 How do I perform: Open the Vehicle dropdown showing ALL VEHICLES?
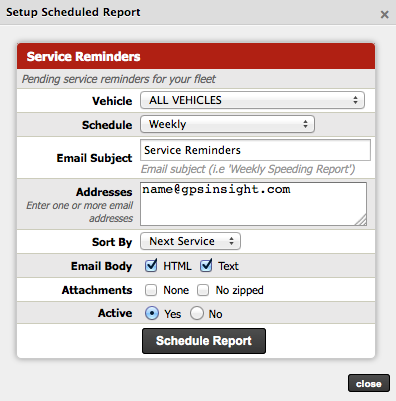pyautogui.click(x=252, y=100)
